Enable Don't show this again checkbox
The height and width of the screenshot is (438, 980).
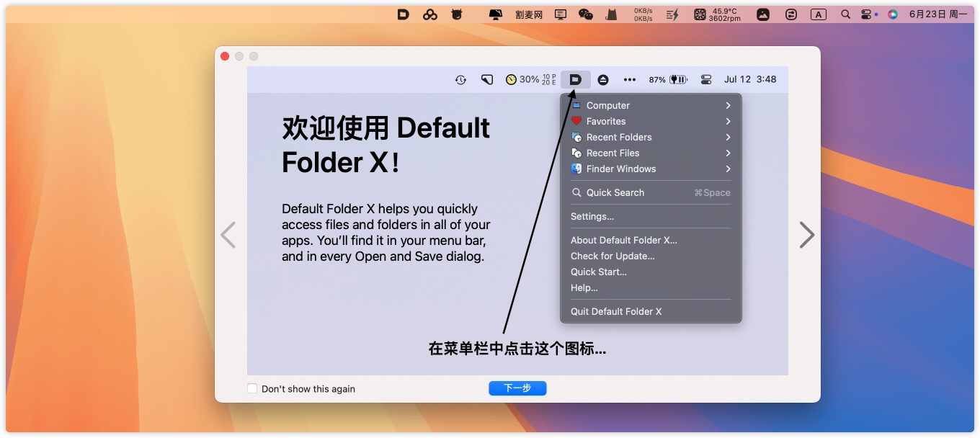tap(252, 388)
